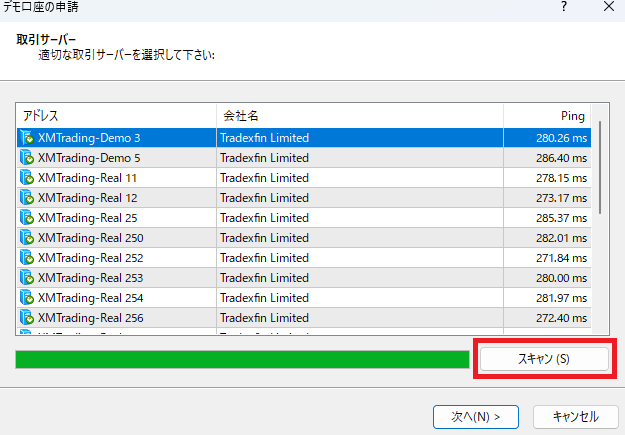The width and height of the screenshot is (625, 435).
Task: Click the server icon beside XMTrading-Demo 3
Action: (27, 138)
